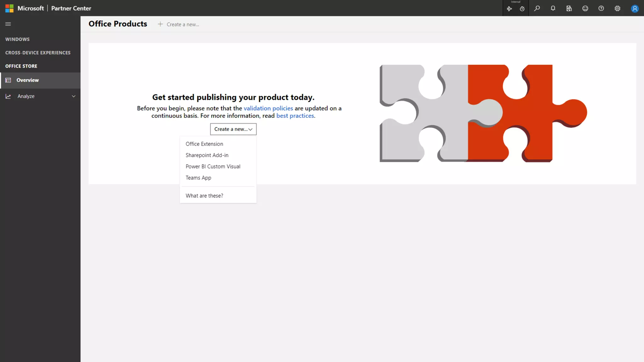Select Sharepoint Add-in from the dropdown
The height and width of the screenshot is (362, 644).
pos(207,155)
